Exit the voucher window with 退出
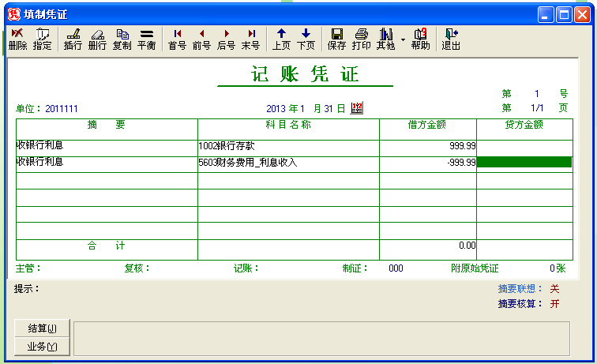Viewport: 597px width, 364px height. tap(451, 39)
